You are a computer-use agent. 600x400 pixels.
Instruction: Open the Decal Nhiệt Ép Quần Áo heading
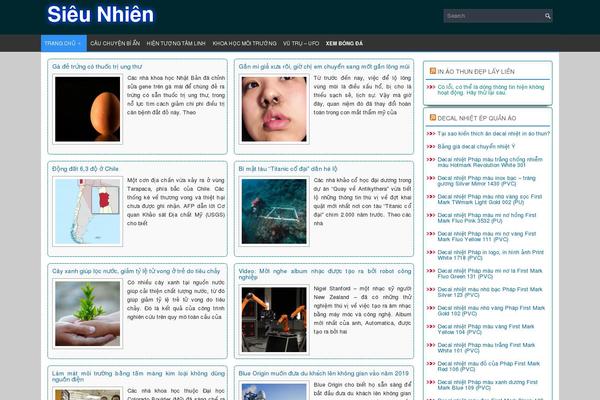476,118
